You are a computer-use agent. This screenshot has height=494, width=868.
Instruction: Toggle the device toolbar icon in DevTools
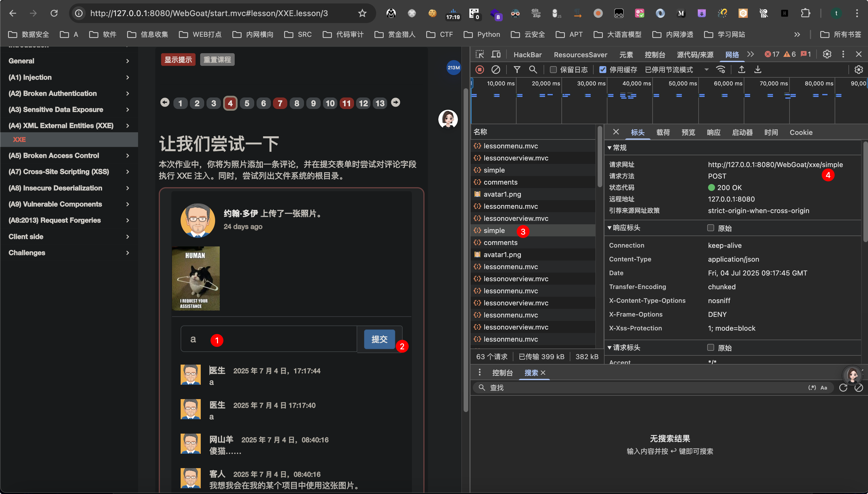[x=496, y=54]
